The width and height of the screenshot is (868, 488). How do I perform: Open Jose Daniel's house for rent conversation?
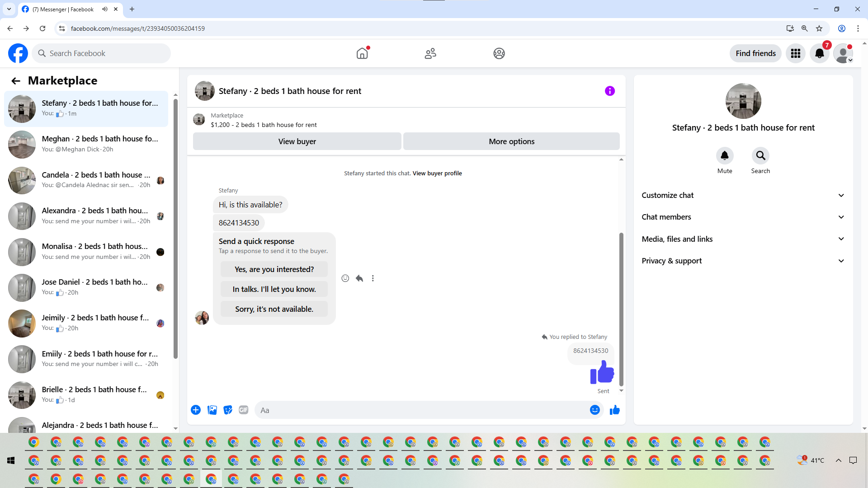86,288
